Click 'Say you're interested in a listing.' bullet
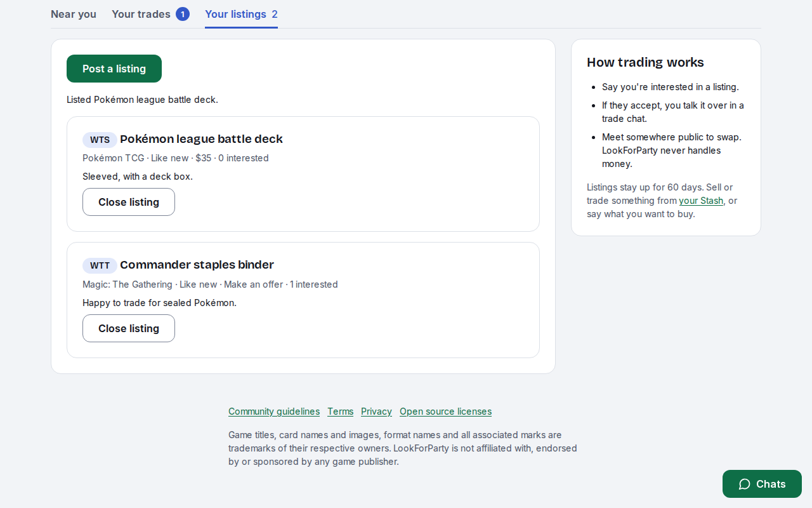Image resolution: width=812 pixels, height=508 pixels. point(671,87)
